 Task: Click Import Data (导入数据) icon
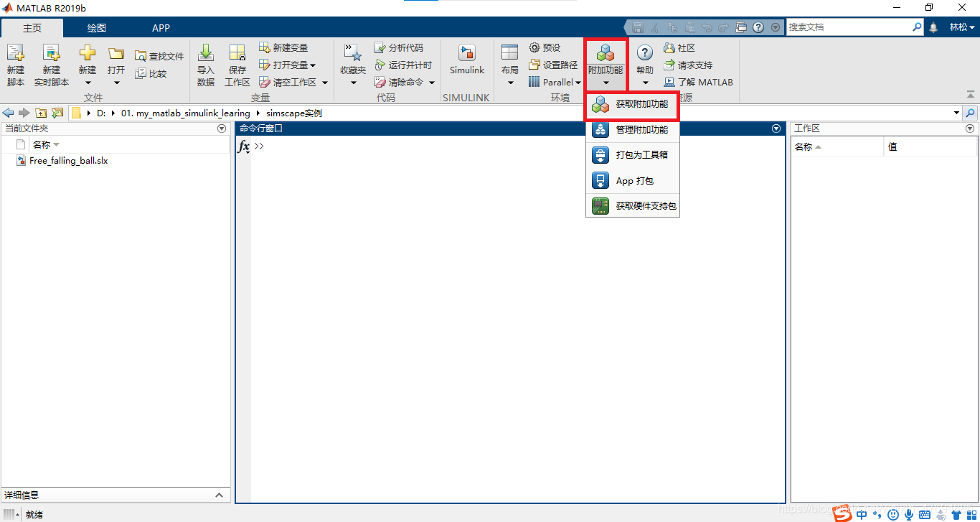206,53
